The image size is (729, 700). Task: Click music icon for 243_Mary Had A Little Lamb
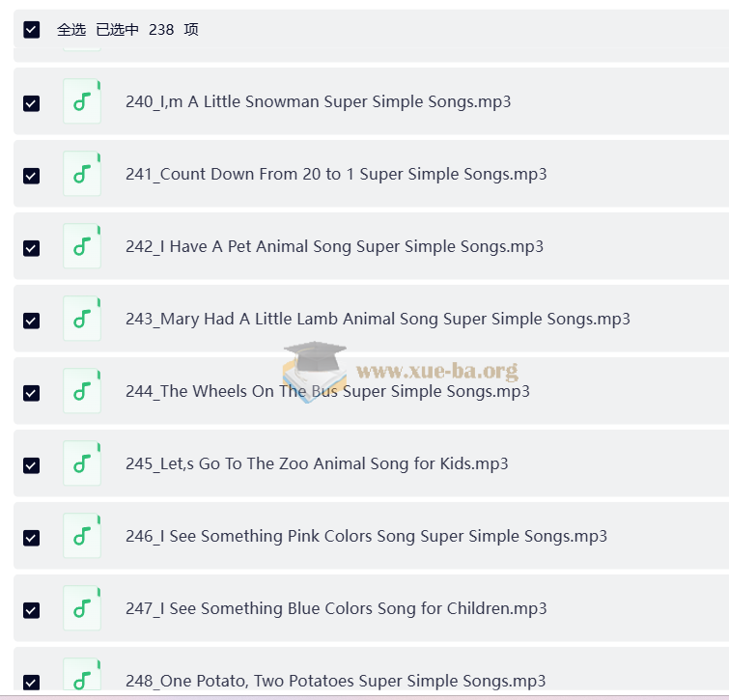point(82,319)
